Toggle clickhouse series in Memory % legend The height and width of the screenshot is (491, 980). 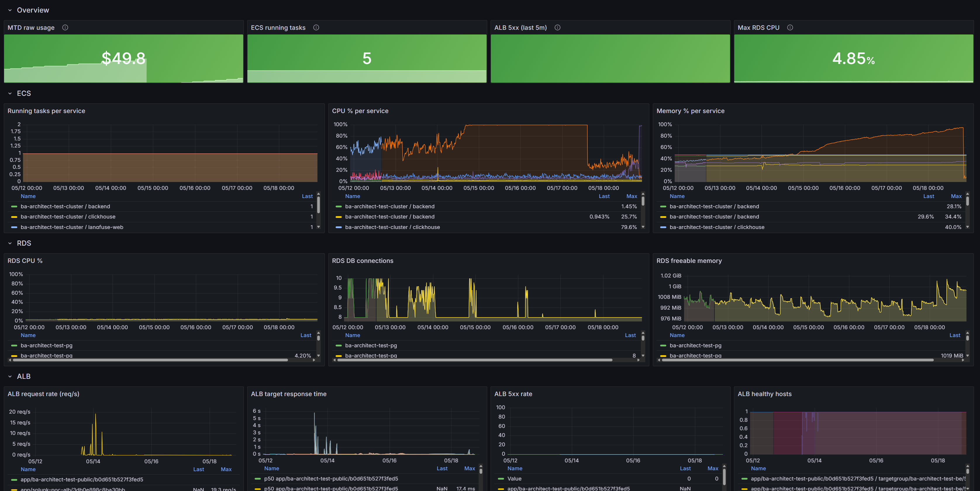[x=717, y=227]
